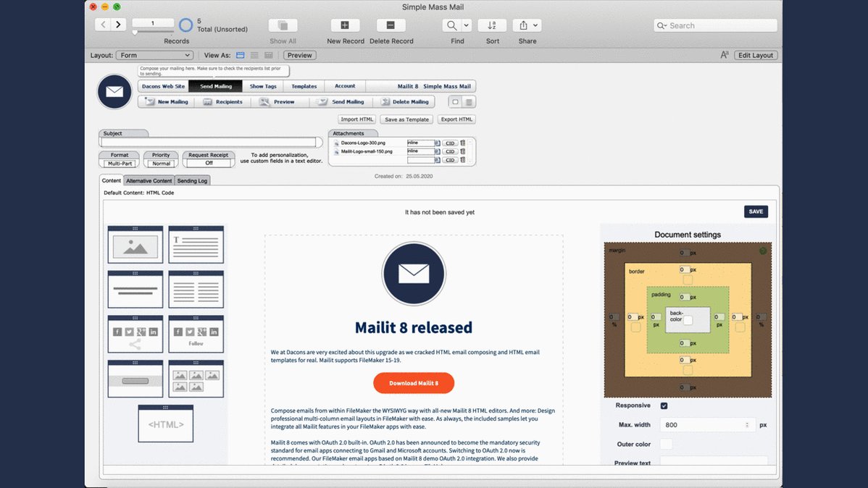
Task: Switch to Form view icon
Action: click(x=241, y=55)
